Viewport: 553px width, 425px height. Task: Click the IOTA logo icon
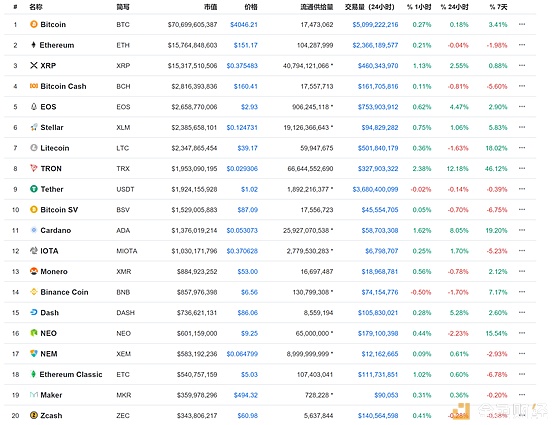coord(34,251)
